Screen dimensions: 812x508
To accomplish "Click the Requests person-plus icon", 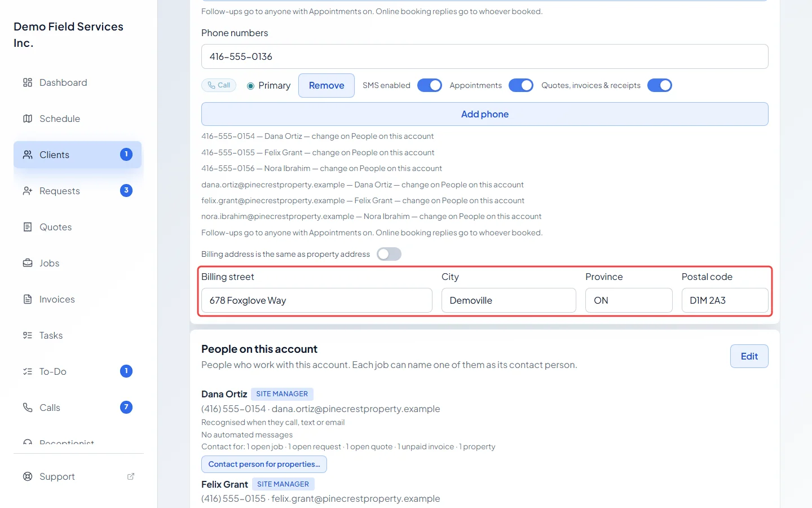I will 28,191.
